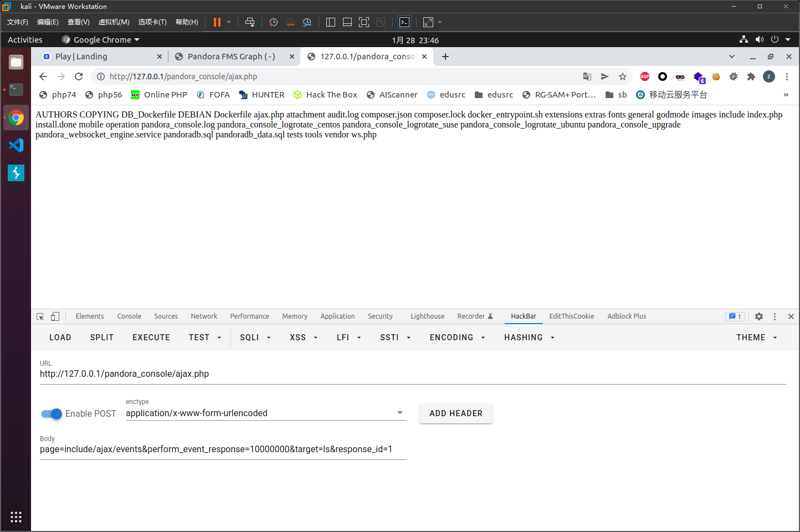Screen dimensions: 800x532
Task: Open Chrome three-dot menu
Action: tap(787, 76)
